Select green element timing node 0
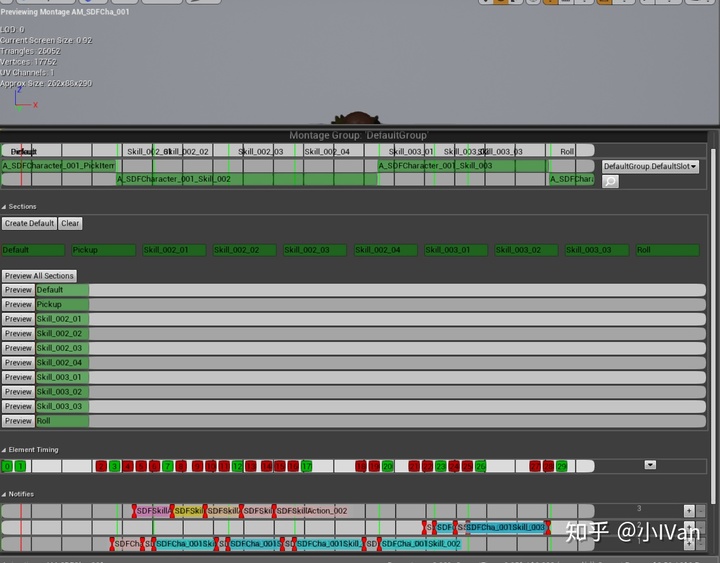720x563 pixels. click(7, 467)
